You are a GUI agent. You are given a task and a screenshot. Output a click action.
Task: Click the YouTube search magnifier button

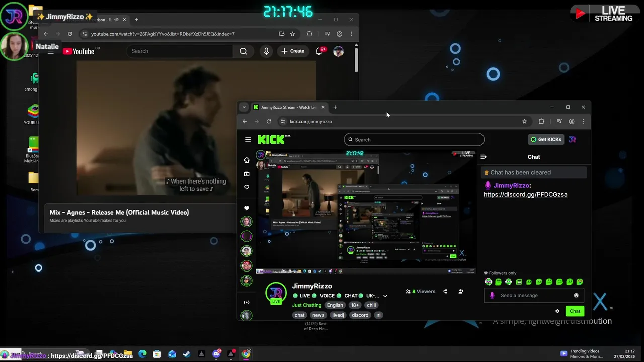pyautogui.click(x=244, y=51)
